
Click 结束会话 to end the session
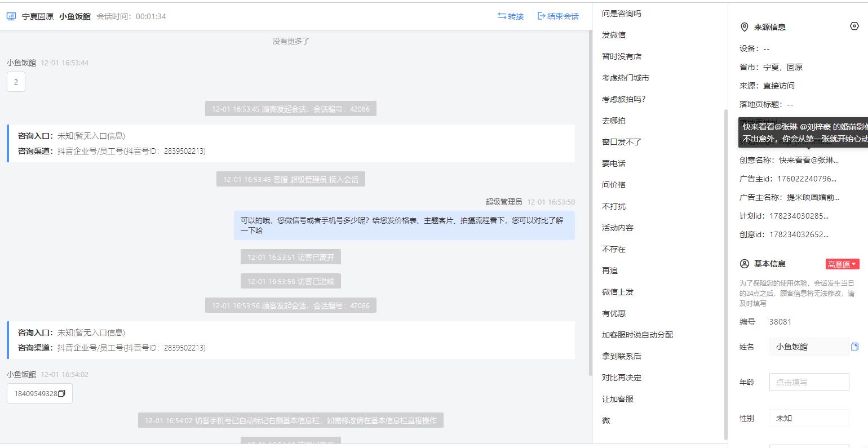pos(558,16)
